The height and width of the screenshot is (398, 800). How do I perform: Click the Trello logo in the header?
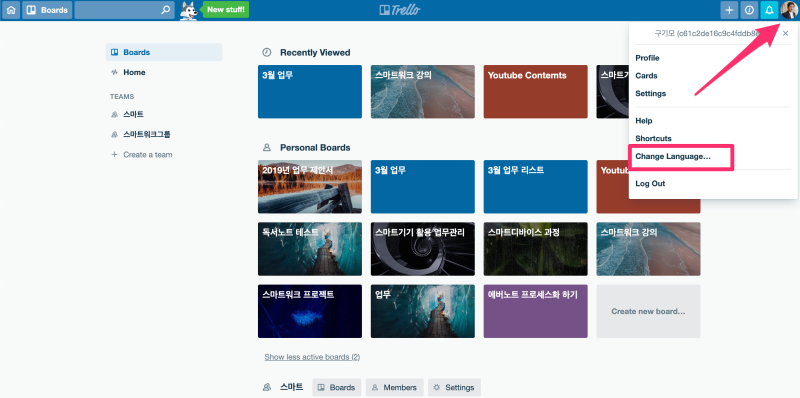400,10
